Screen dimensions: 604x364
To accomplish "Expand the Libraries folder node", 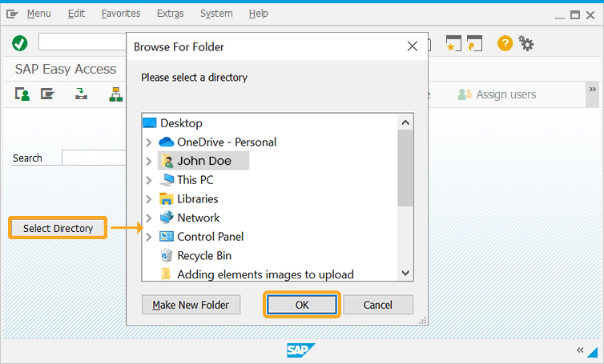I will click(149, 199).
